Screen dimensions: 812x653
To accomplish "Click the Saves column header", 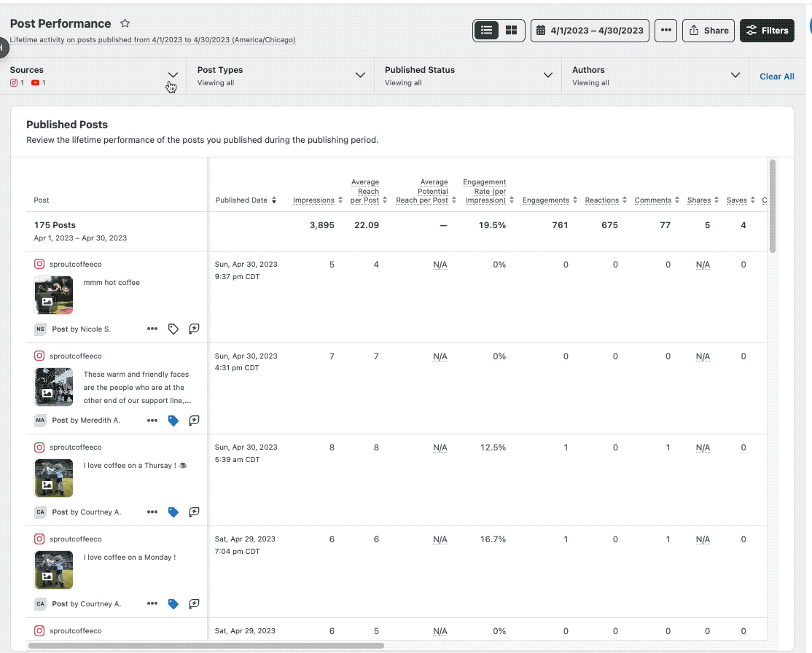I will click(736, 200).
